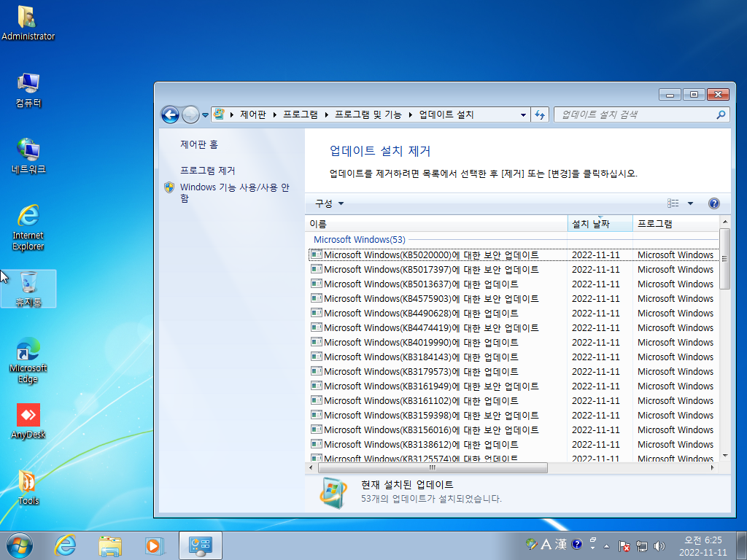Go back with the navigation arrow
The width and height of the screenshot is (747, 560).
point(170,114)
